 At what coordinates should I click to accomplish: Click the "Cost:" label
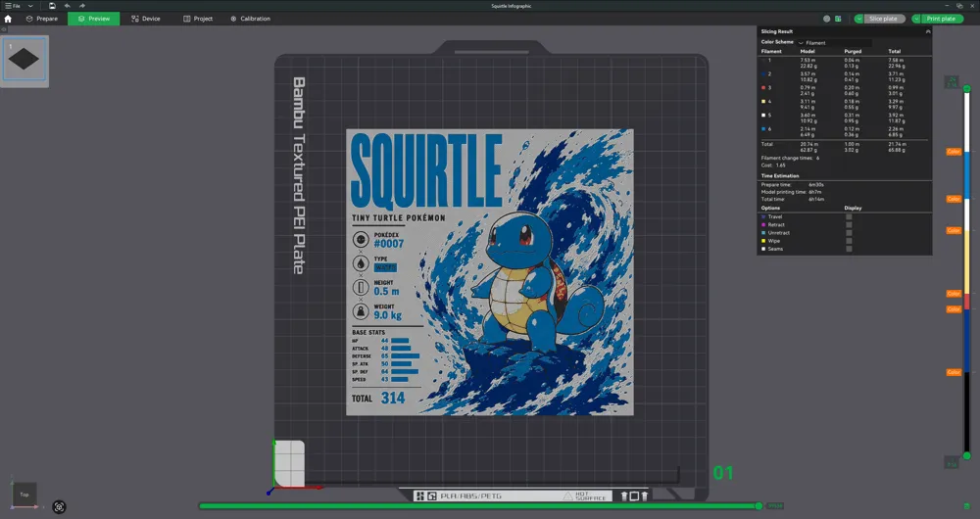[x=767, y=165]
